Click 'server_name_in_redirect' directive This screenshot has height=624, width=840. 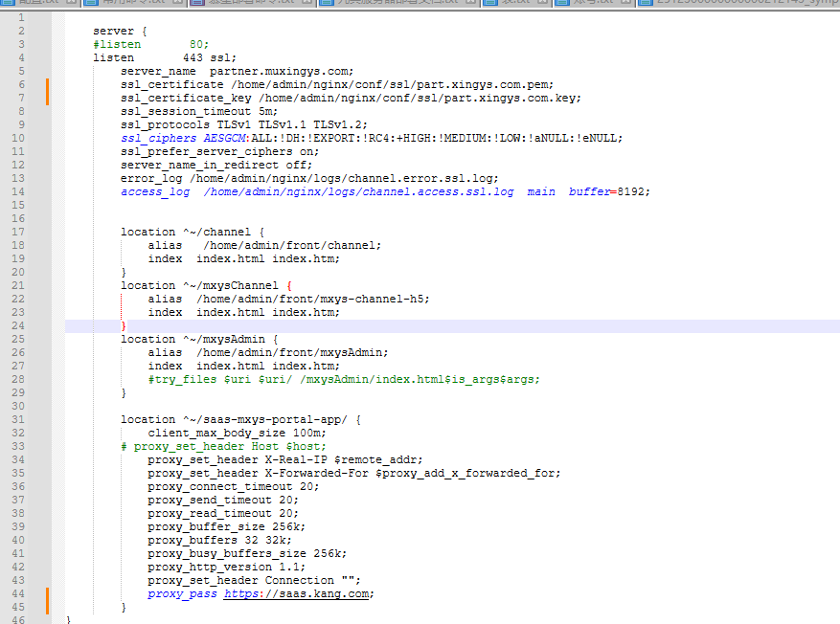(199, 165)
